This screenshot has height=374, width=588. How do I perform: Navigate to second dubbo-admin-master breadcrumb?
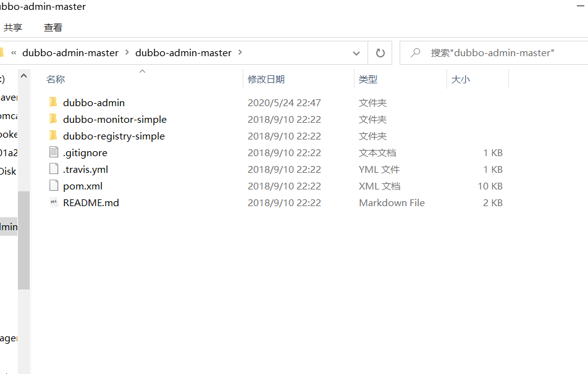tap(183, 53)
